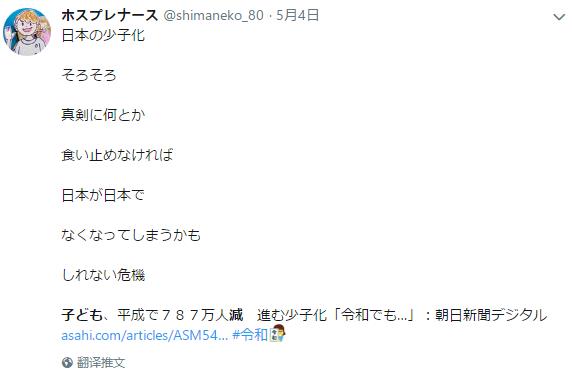Screen dimensions: 572x374
Task: Select the tweet line 日本の少子化
Action: coord(103,35)
